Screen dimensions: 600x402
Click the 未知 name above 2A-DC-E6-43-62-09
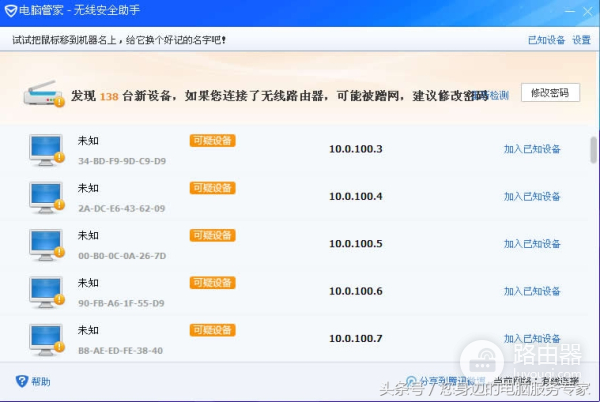coord(88,188)
